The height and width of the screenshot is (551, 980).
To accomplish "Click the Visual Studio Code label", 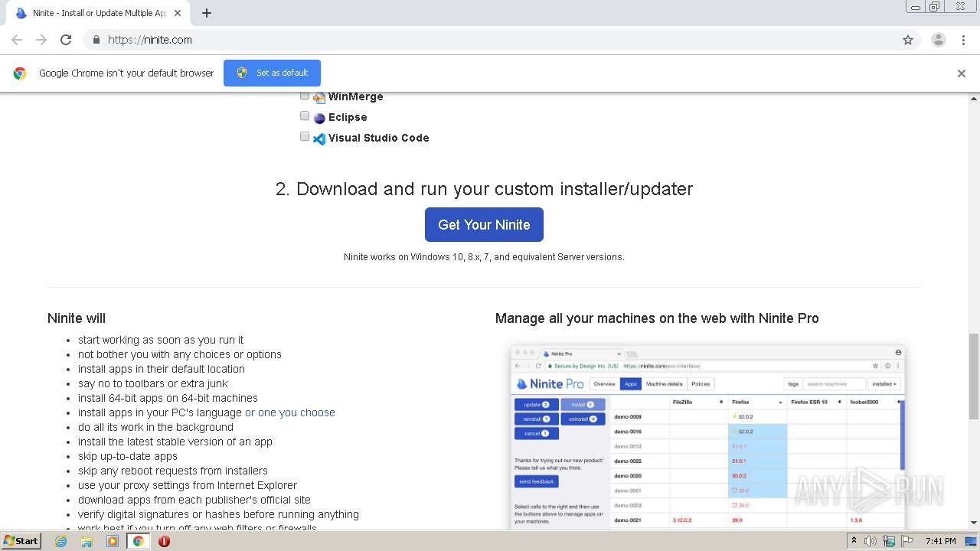I will click(x=379, y=139).
